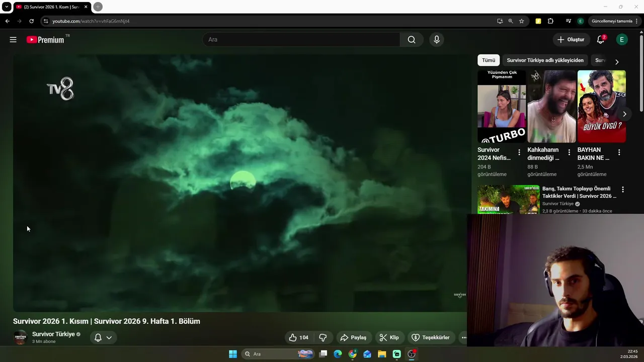Open the zoom indicator in address bar
The height and width of the screenshot is (362, 644).
click(511, 21)
